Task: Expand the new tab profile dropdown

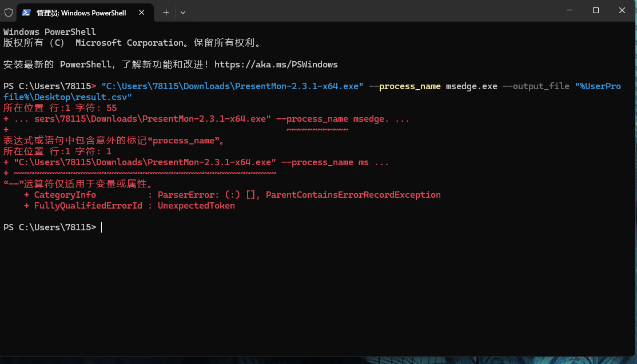Action: pyautogui.click(x=183, y=13)
